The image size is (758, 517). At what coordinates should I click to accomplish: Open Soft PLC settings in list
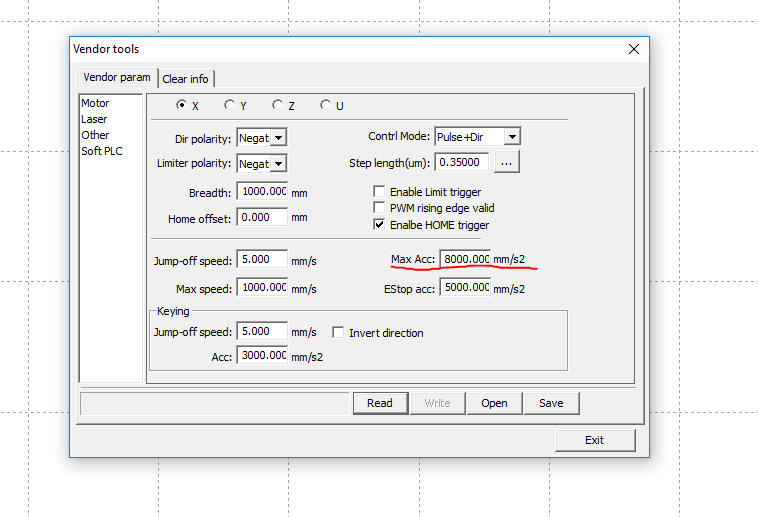(x=102, y=151)
